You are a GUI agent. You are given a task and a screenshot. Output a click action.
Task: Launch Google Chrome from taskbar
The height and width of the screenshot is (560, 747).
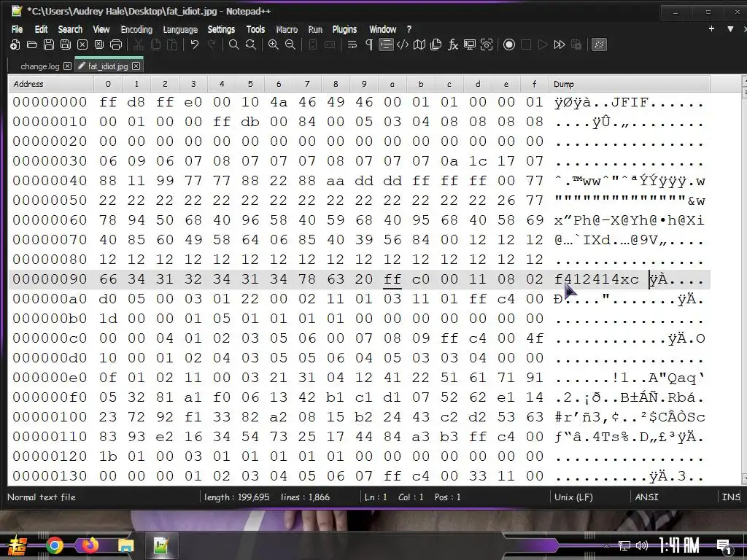(55, 545)
